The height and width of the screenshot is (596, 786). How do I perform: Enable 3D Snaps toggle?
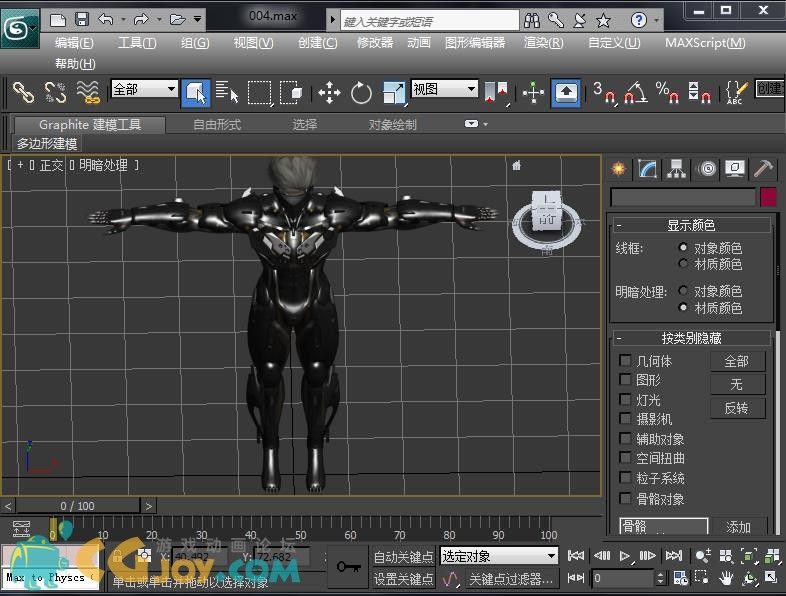(x=603, y=93)
